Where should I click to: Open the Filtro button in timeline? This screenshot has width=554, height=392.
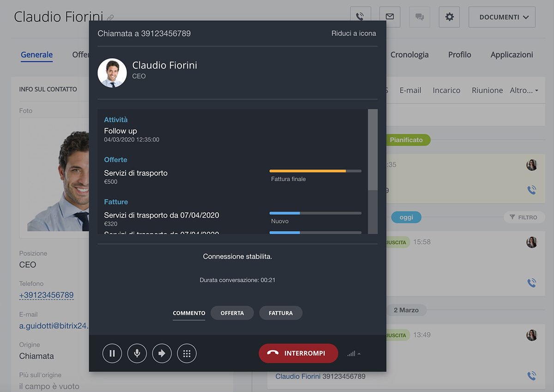click(524, 217)
